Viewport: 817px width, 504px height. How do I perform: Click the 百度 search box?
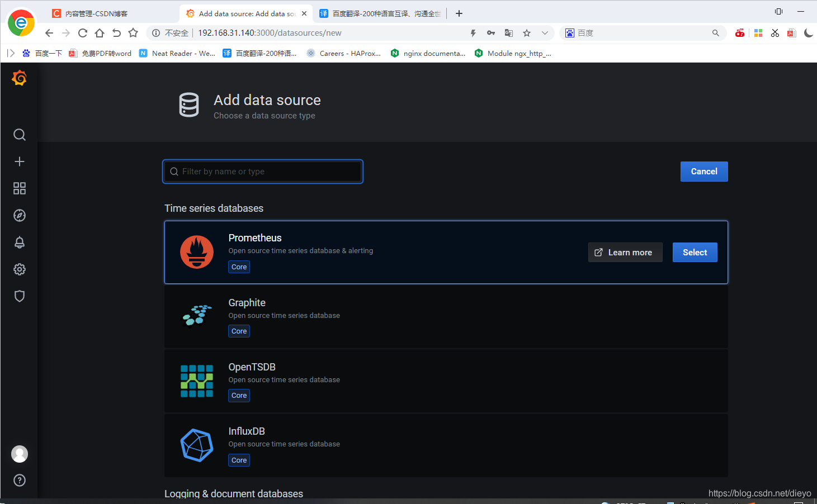643,33
